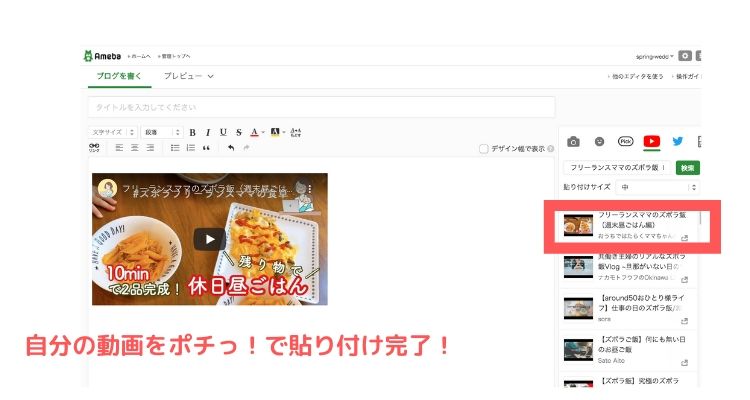Image resolution: width=750 pixels, height=400 pixels.
Task: Open external link for Sato Aito result
Action: click(684, 362)
